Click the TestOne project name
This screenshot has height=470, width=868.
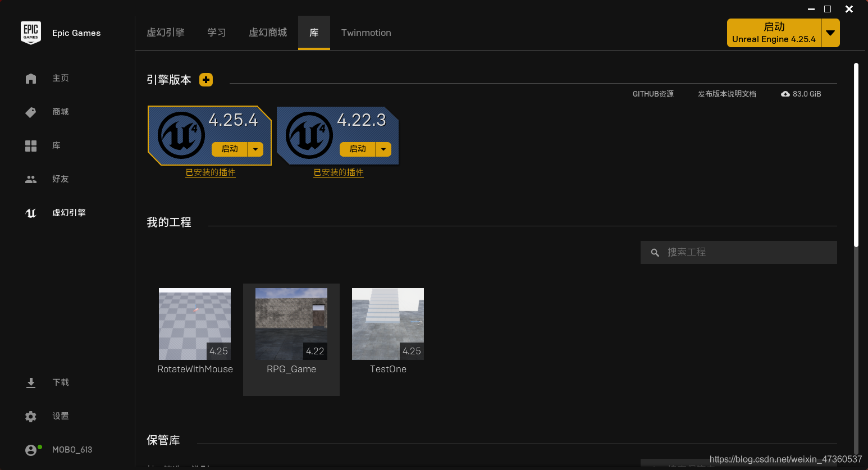point(388,369)
